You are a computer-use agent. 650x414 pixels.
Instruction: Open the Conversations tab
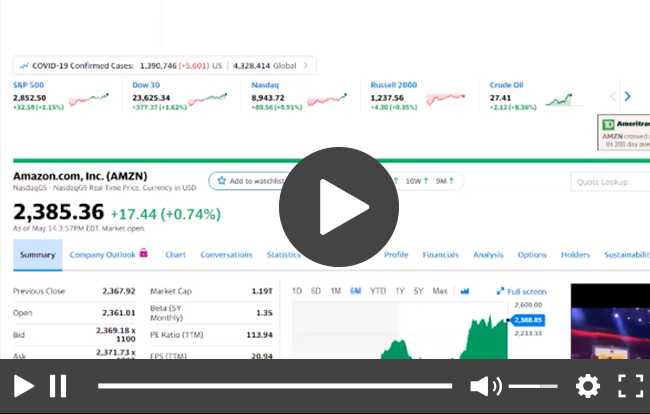(x=226, y=255)
